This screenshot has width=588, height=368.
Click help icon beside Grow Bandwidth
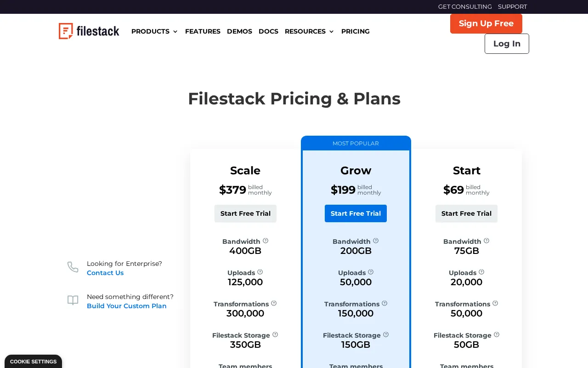(376, 241)
